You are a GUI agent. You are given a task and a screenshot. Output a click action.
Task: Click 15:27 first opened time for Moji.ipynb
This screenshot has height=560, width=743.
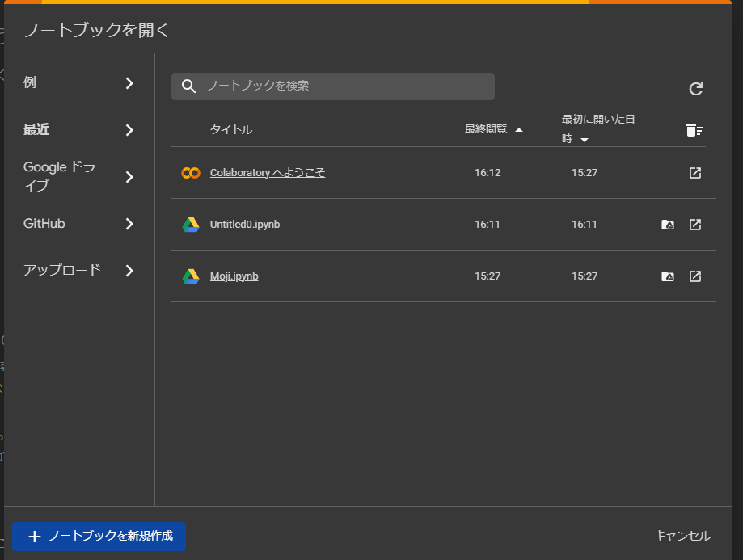(x=585, y=276)
